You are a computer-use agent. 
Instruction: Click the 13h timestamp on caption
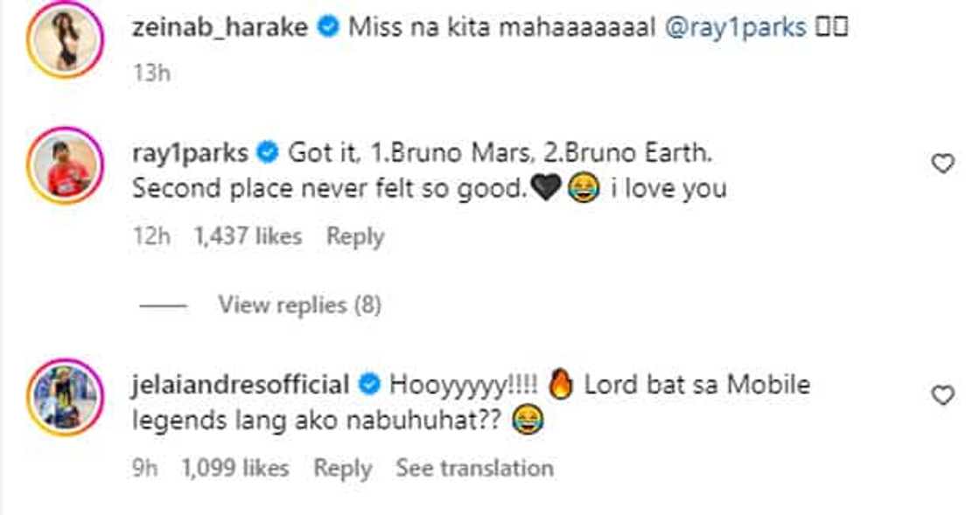coord(150,73)
